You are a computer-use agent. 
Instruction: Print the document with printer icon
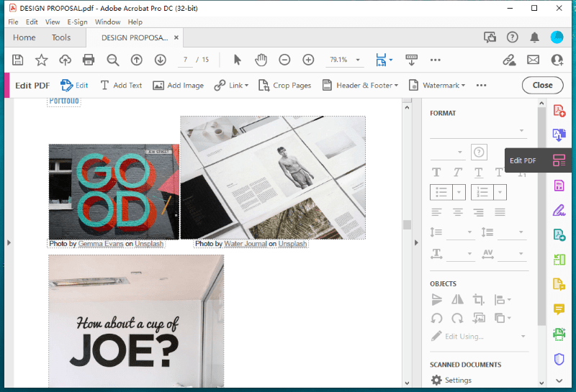[x=89, y=60]
